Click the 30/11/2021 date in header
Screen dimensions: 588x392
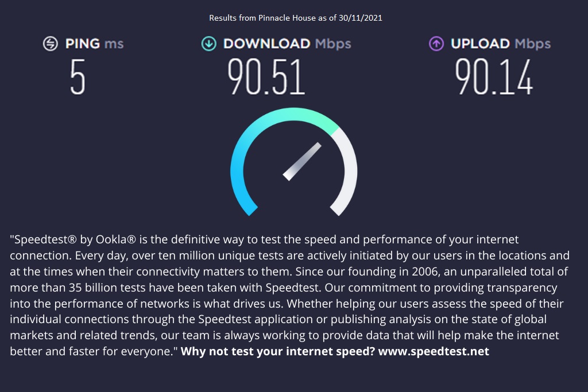point(361,18)
